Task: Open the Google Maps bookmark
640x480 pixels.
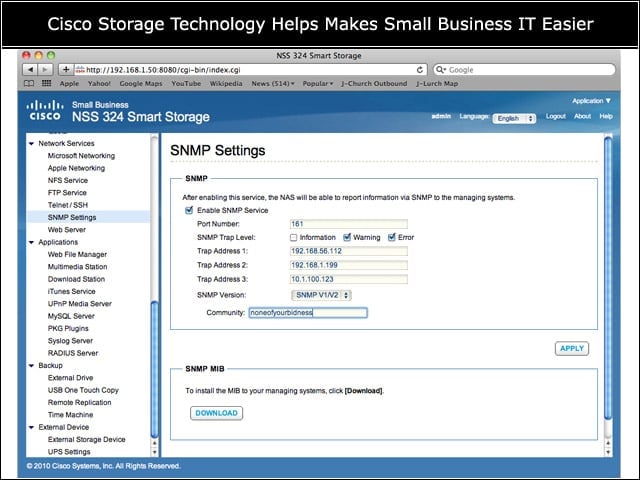Action: tap(141, 83)
